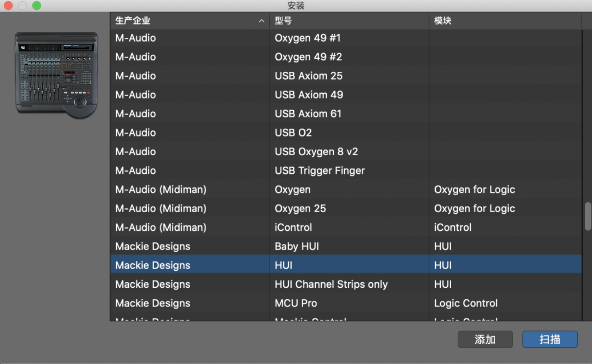The image size is (592, 364).
Task: Select the USB Axiom 49 row
Action: click(346, 94)
